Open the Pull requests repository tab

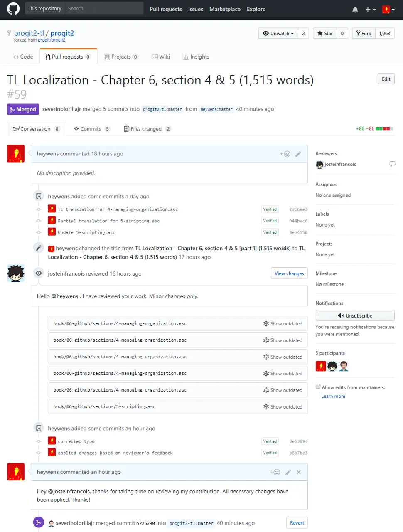pyautogui.click(x=69, y=57)
